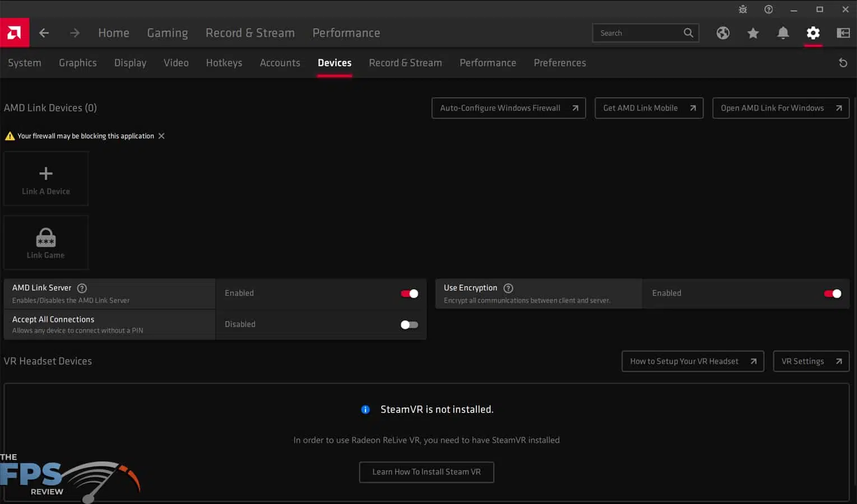Click the AMD Link Devices (0) heading
The width and height of the screenshot is (857, 504).
click(x=50, y=108)
